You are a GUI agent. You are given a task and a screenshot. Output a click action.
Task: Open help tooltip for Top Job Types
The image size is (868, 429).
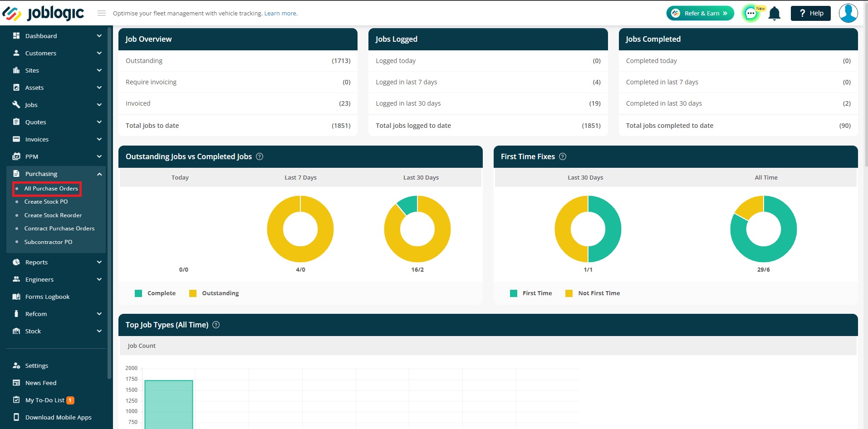click(x=216, y=325)
